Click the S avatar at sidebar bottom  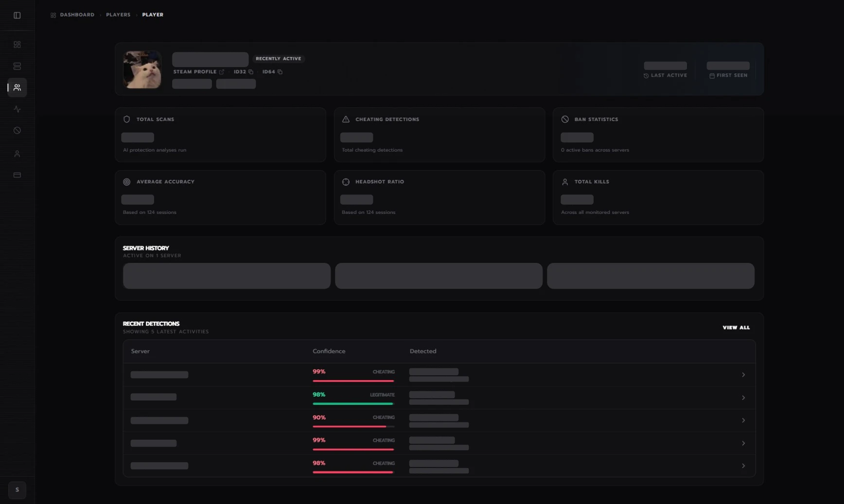point(17,490)
